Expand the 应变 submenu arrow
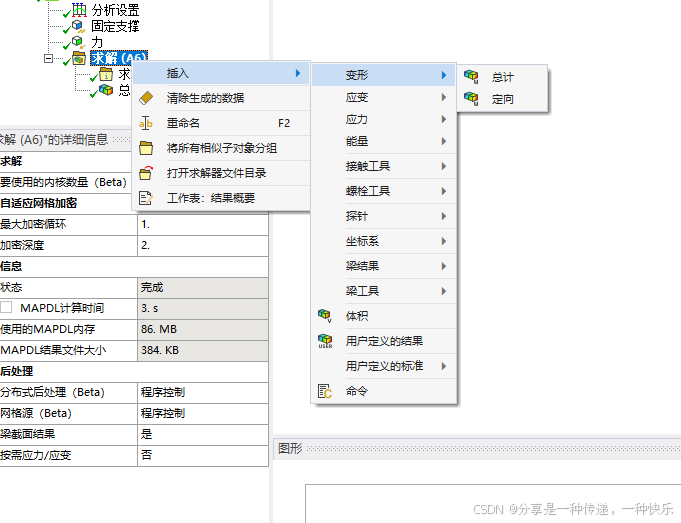681x523 pixels. (x=444, y=97)
